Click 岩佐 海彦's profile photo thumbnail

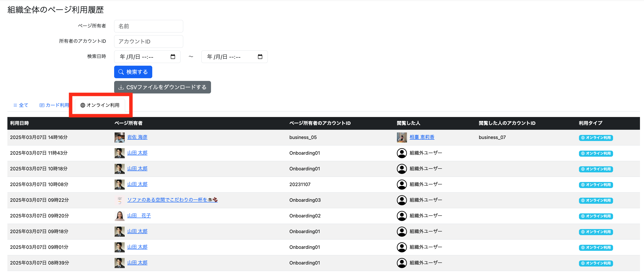(x=120, y=137)
